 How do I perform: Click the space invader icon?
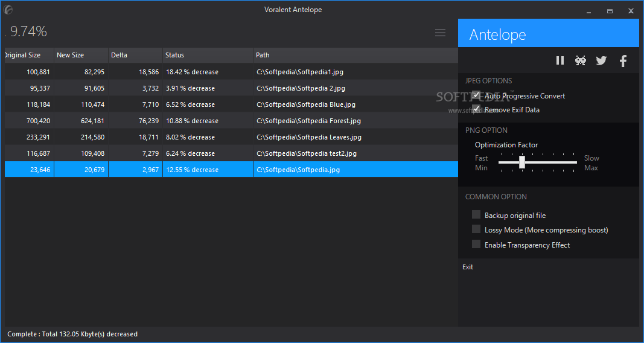coord(581,60)
